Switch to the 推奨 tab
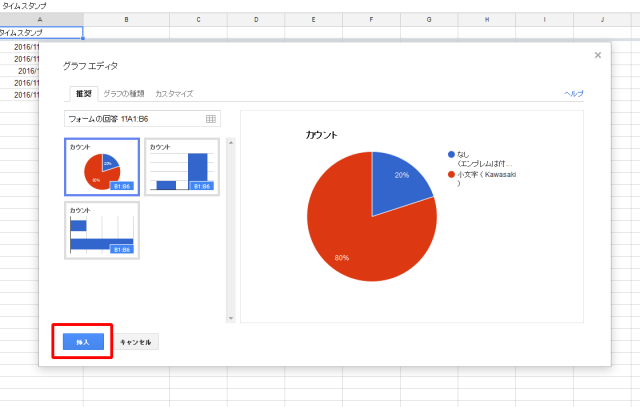This screenshot has height=407, width=640. [84, 94]
